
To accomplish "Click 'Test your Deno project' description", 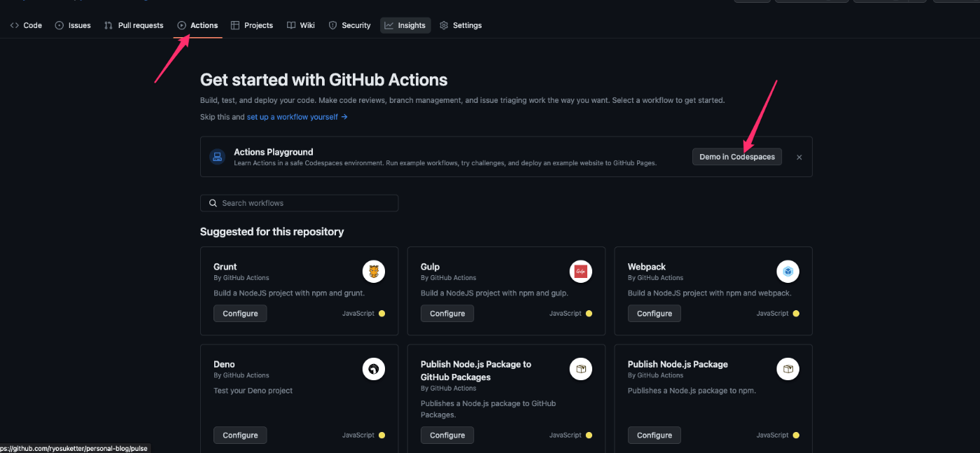I will click(253, 391).
